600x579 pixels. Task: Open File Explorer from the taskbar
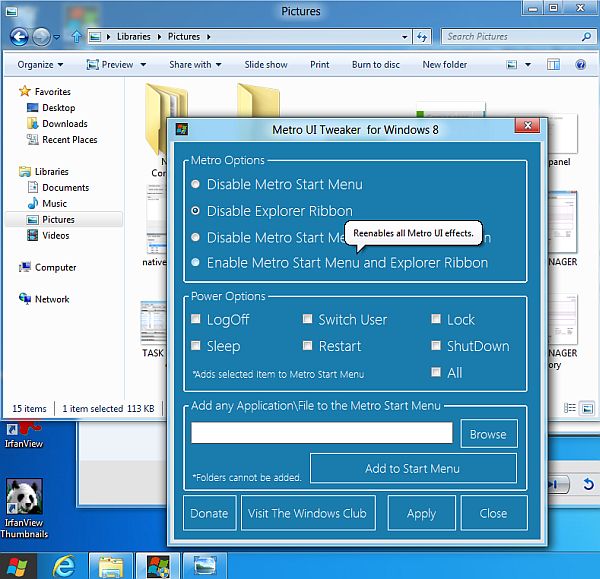(x=112, y=566)
